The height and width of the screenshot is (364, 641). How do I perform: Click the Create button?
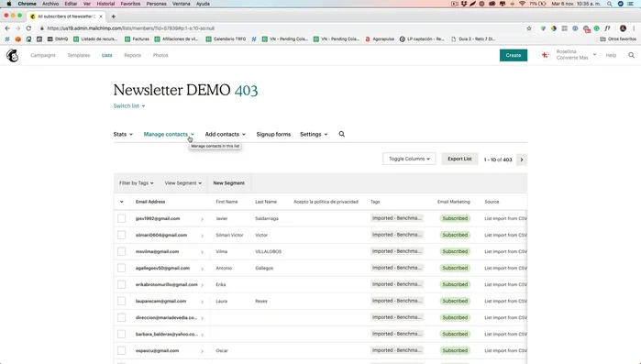tap(514, 55)
